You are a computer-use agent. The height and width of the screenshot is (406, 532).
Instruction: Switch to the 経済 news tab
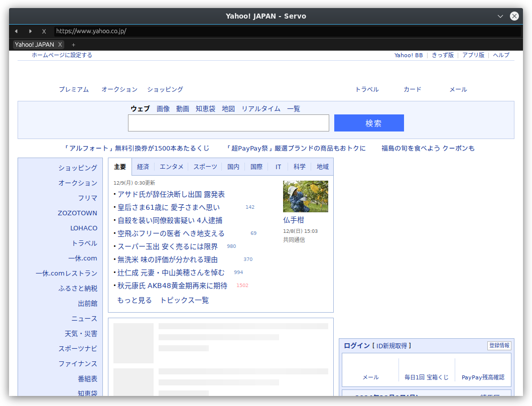coord(143,167)
